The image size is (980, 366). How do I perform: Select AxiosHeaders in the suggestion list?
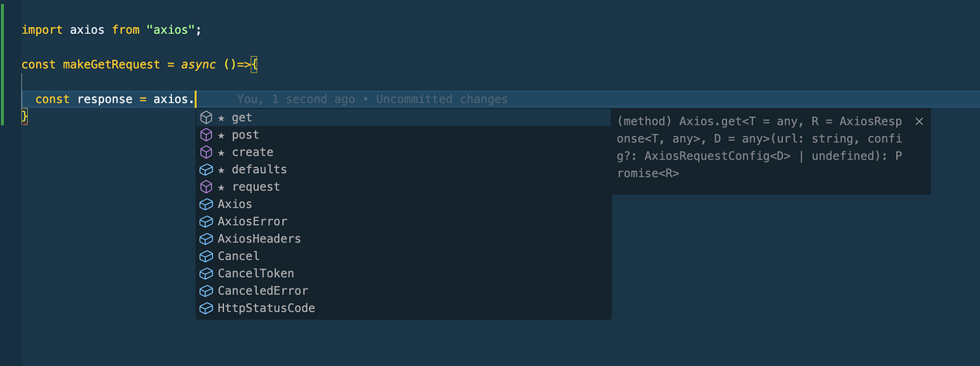[403, 239]
